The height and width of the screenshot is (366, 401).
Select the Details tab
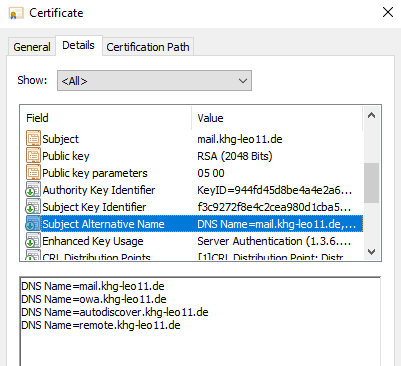tap(79, 45)
